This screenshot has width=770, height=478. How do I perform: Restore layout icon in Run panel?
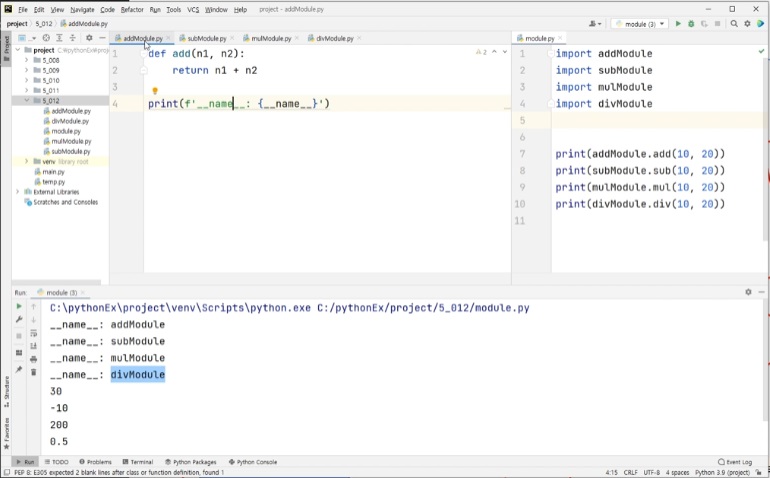[x=19, y=353]
